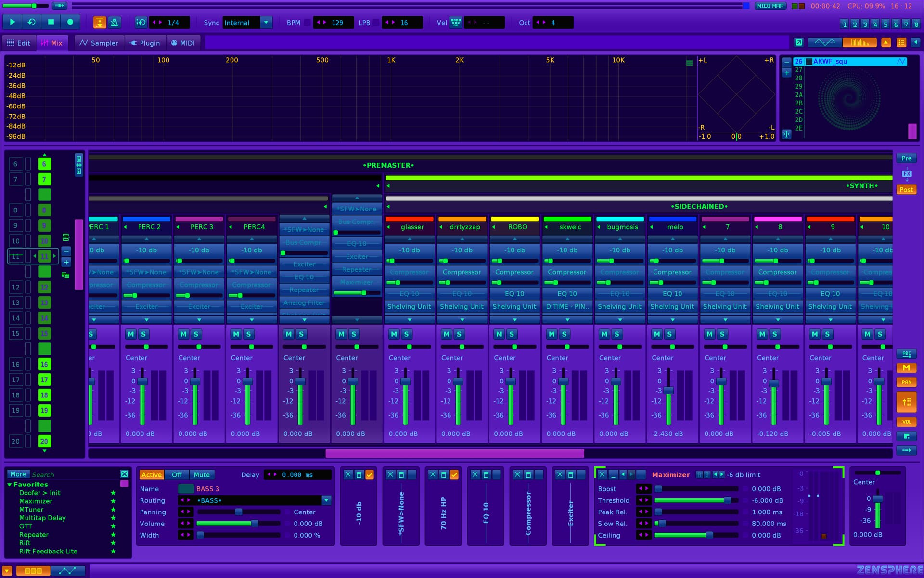The image size is (924, 578).
Task: Select view preset 8
Action: pyautogui.click(x=916, y=24)
